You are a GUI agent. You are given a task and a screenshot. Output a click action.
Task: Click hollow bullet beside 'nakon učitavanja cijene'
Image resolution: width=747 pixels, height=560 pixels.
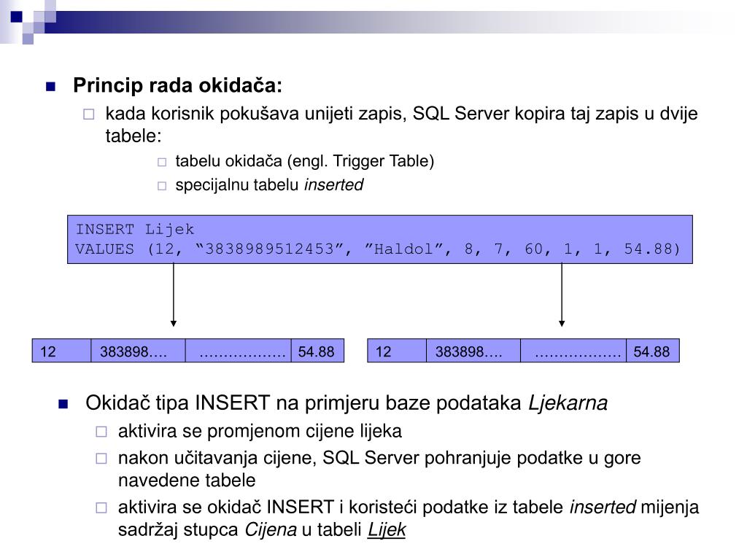tap(101, 459)
